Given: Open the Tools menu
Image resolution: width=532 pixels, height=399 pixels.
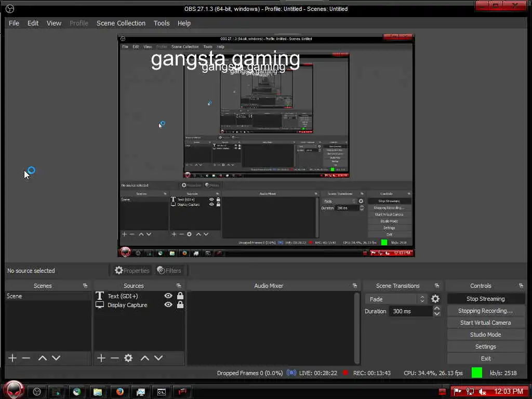Looking at the screenshot, I should [x=162, y=23].
